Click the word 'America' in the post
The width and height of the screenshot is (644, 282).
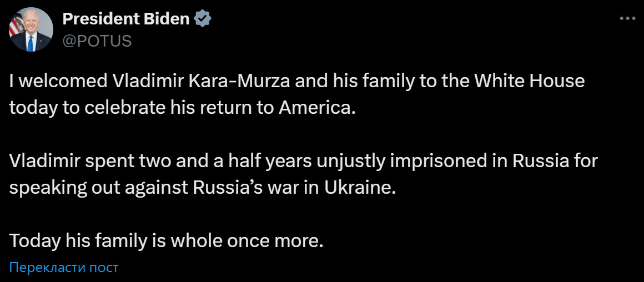[x=314, y=108]
